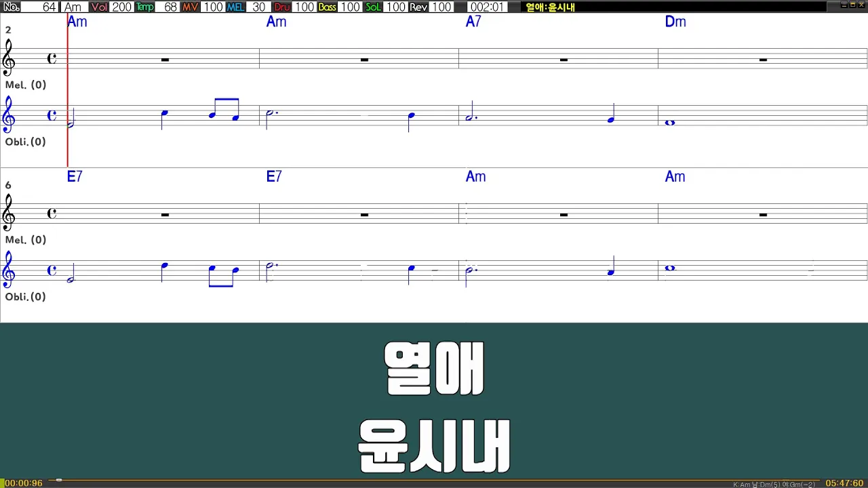Click measure number 2 at the top system

pos(8,30)
